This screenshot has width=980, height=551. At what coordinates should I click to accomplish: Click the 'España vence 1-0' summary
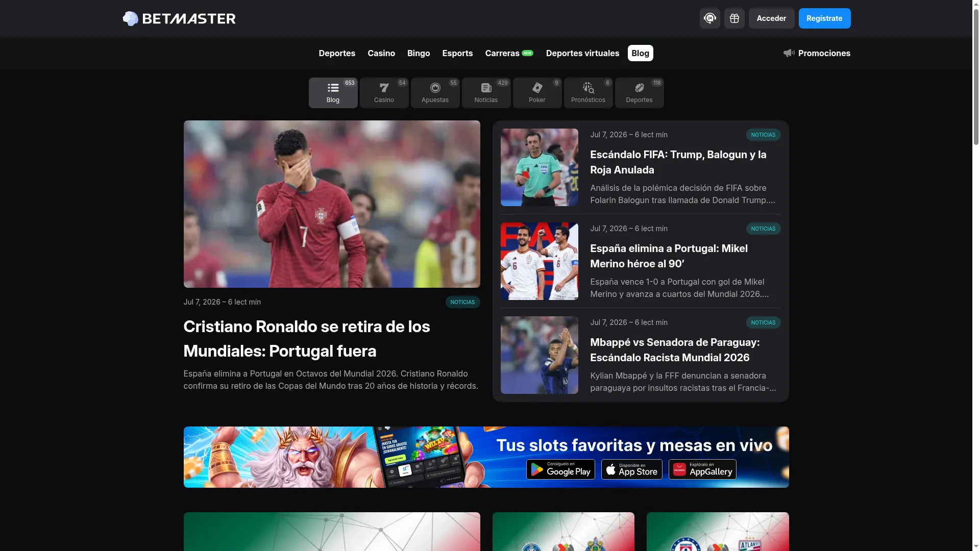click(679, 288)
